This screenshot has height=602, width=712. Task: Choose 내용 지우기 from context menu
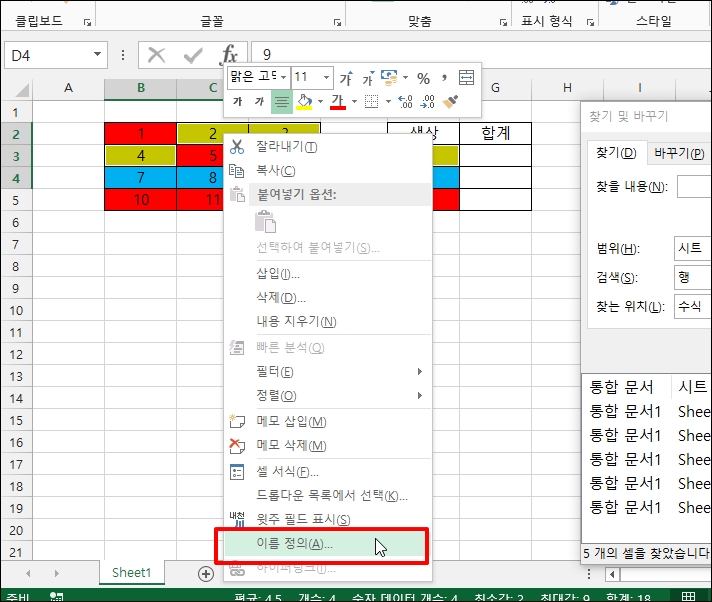point(327,322)
